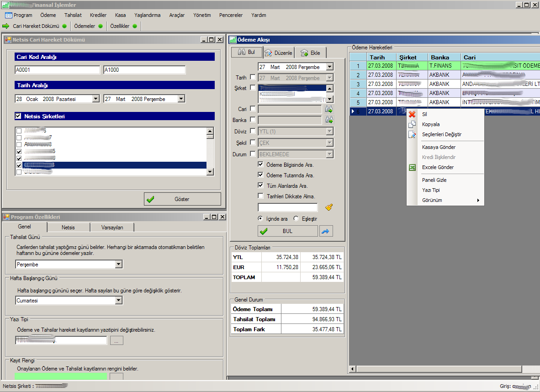This screenshot has width=540, height=392.
Task: Click the binoculars icon next to Cari field
Action: pyautogui.click(x=328, y=109)
